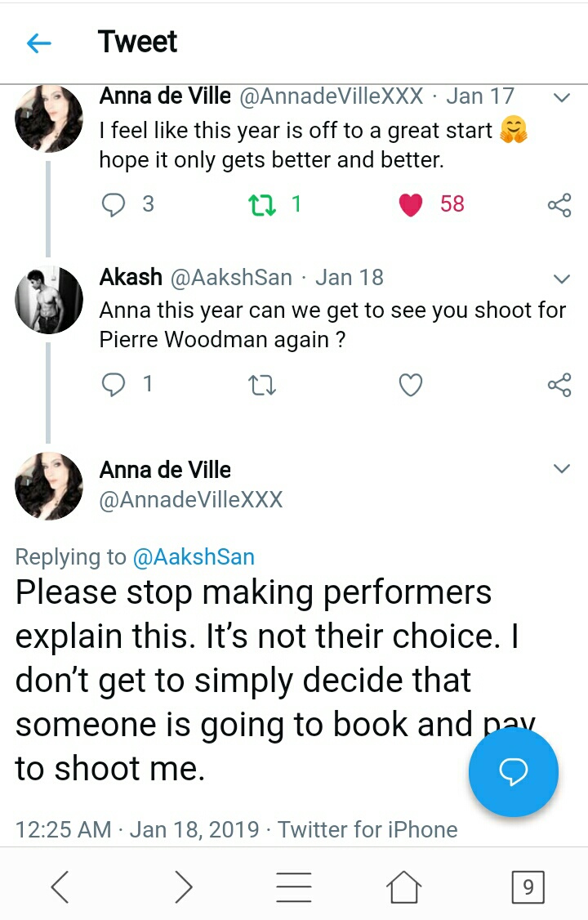
Task: Retweet Anna's Jan 17 tweet
Action: (x=262, y=204)
